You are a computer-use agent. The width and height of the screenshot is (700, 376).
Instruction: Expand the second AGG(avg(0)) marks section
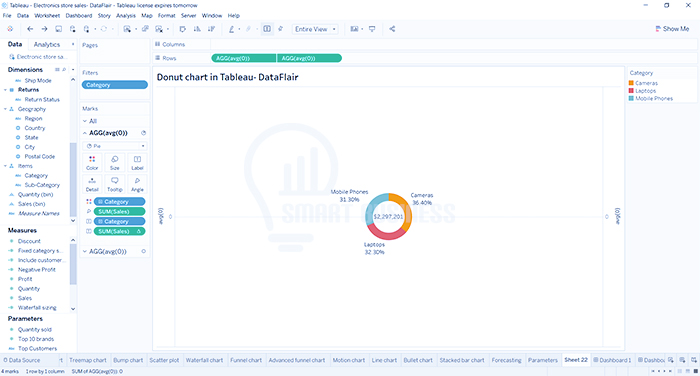[x=85, y=251]
